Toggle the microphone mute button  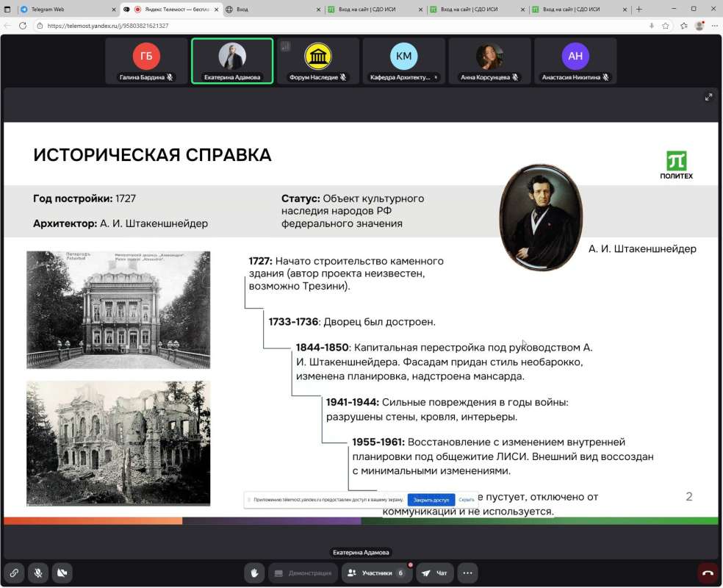(x=37, y=573)
